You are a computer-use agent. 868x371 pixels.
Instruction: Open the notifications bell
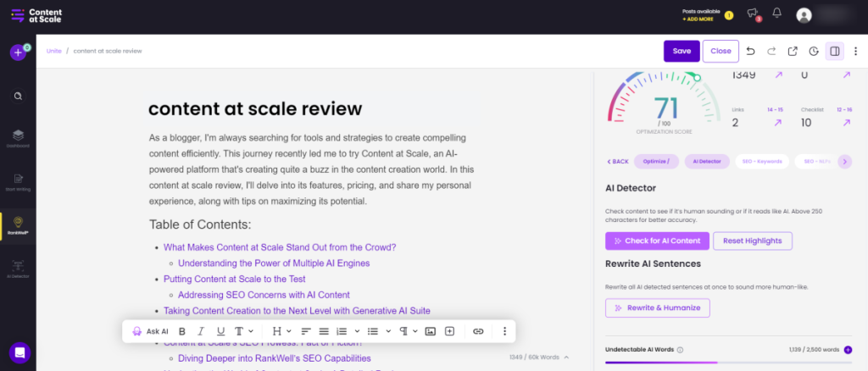777,13
